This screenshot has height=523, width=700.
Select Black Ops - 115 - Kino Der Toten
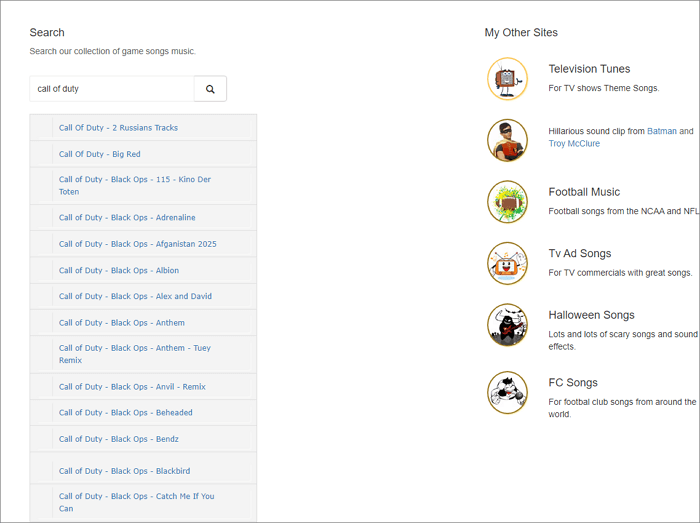(x=134, y=180)
